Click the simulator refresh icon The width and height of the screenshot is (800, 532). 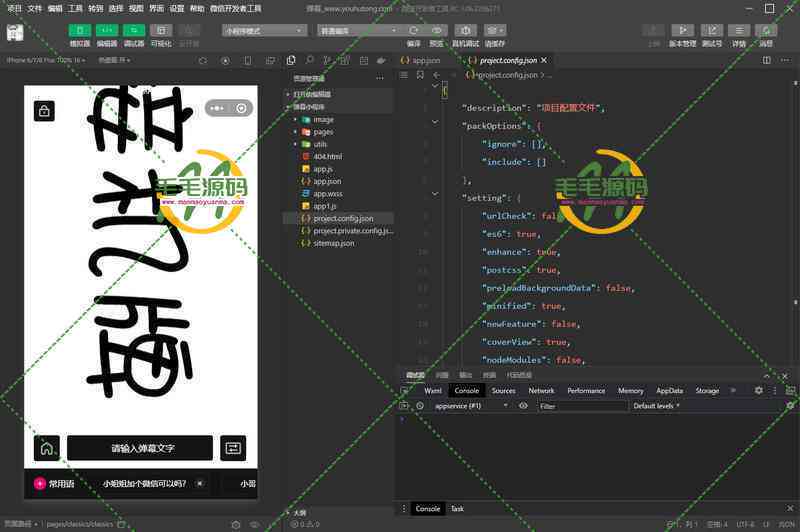click(203, 61)
